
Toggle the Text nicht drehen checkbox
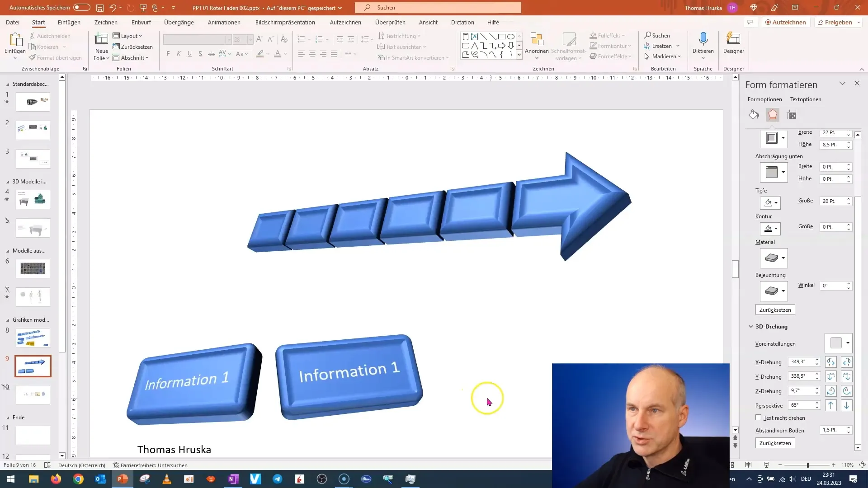[x=758, y=417]
